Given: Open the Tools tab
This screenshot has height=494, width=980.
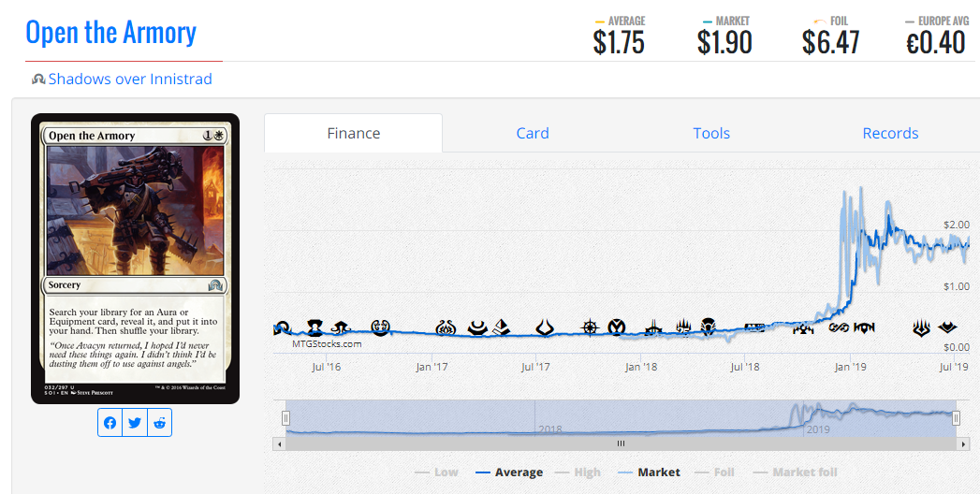Looking at the screenshot, I should coord(711,133).
